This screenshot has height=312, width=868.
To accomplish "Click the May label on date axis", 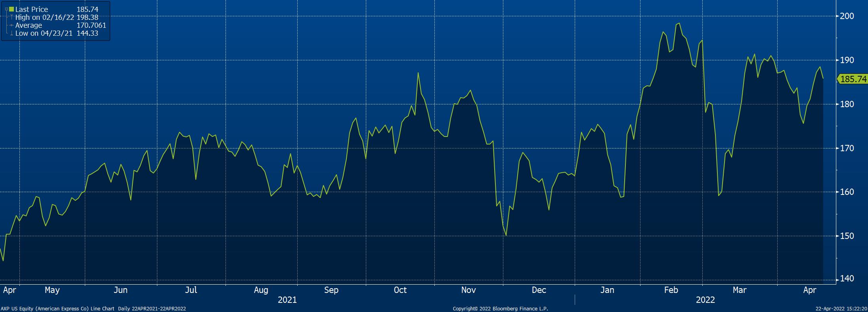I will point(52,290).
